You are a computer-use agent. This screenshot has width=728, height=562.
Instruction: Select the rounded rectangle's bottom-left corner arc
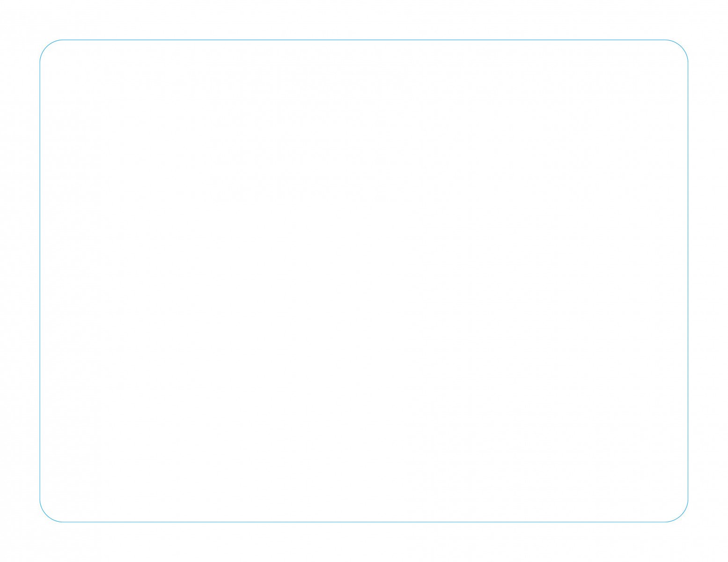click(46, 516)
